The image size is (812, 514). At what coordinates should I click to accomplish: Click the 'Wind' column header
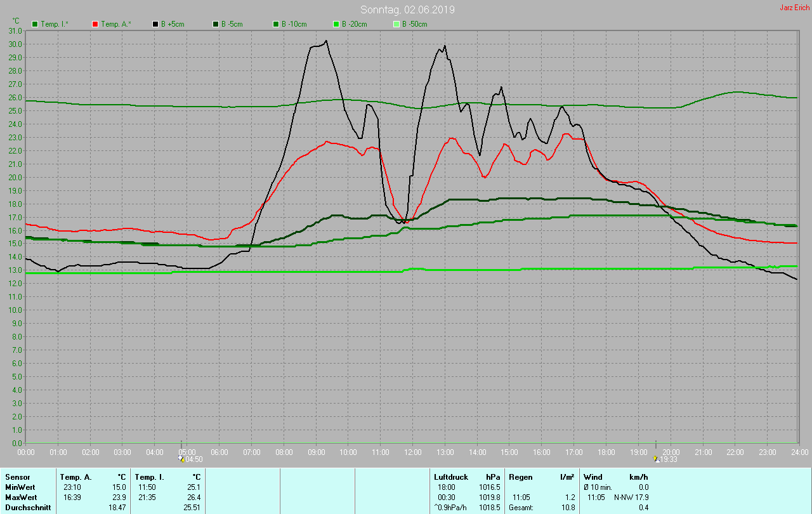594,477
